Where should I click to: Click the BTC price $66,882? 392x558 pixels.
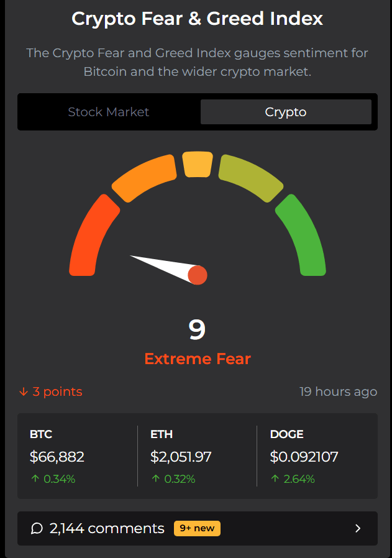point(57,457)
